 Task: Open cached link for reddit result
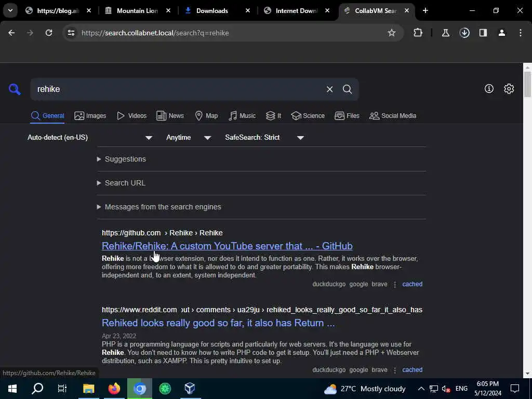click(412, 370)
